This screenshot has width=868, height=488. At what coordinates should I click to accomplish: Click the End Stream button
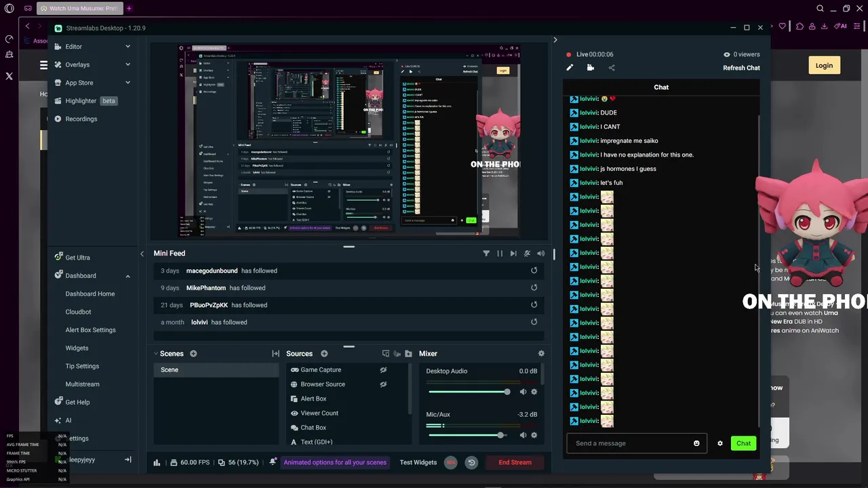(515, 462)
